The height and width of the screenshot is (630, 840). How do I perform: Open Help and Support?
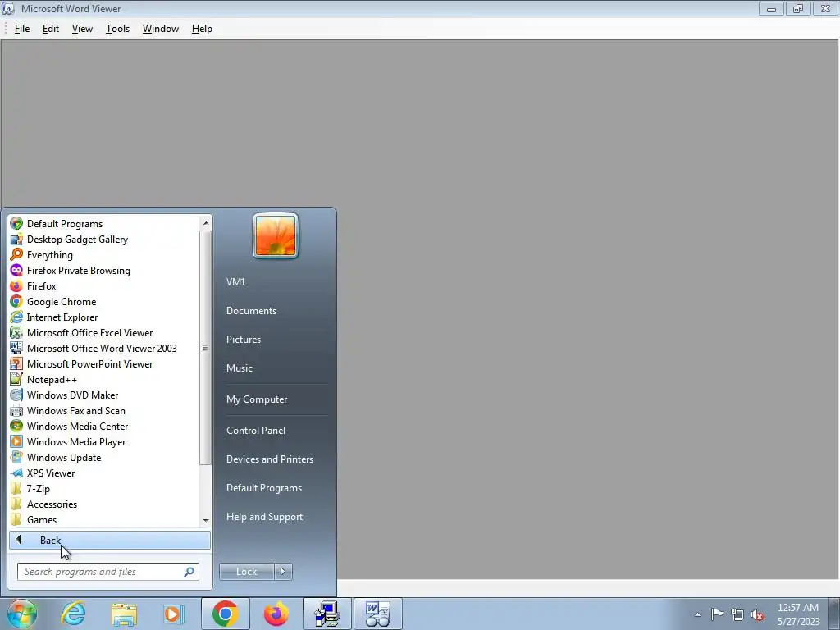[264, 517]
